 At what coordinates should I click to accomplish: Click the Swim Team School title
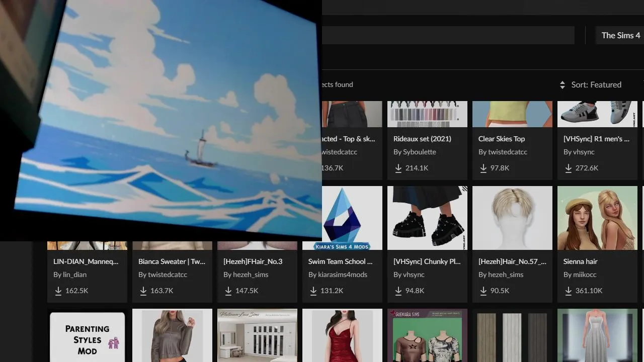click(x=341, y=261)
